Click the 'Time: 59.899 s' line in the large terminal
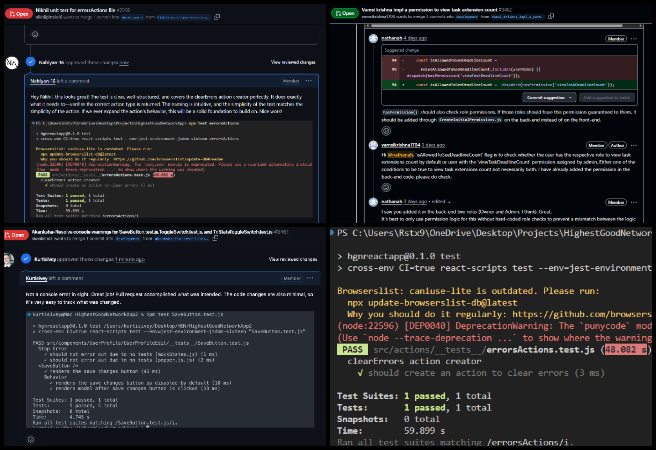This screenshot has width=656, height=450. tap(391, 430)
